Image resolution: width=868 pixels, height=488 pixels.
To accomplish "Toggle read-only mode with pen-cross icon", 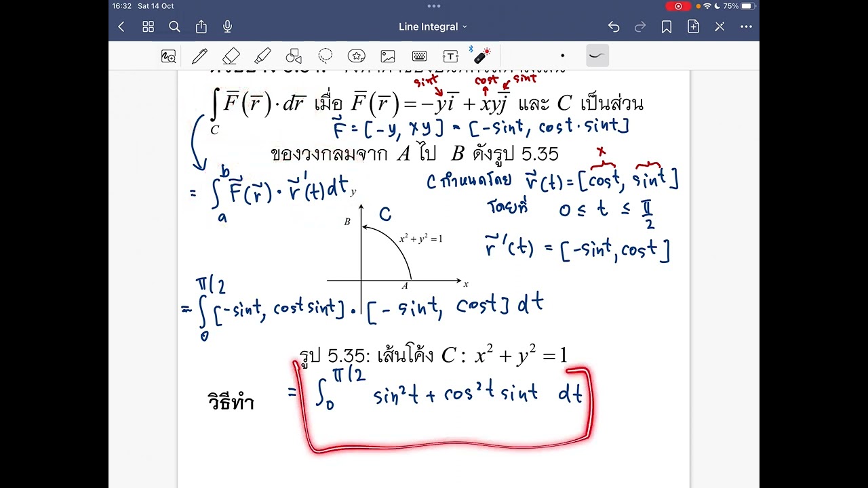I will (719, 27).
